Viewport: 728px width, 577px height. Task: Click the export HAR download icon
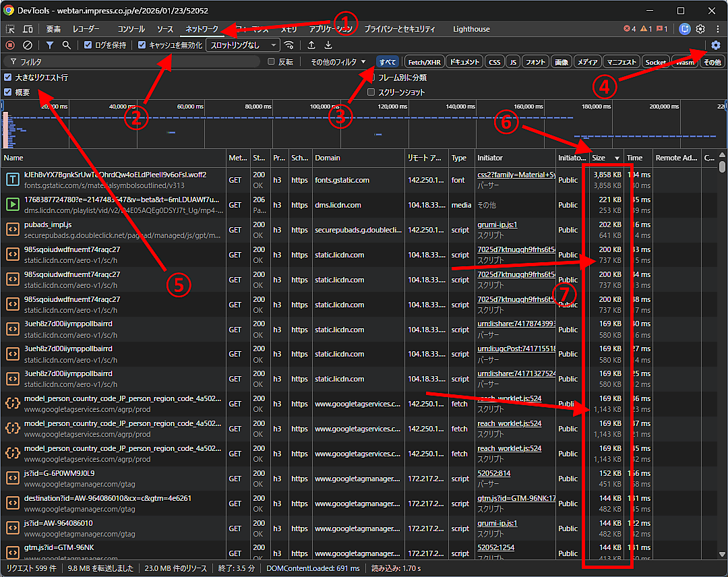point(328,45)
